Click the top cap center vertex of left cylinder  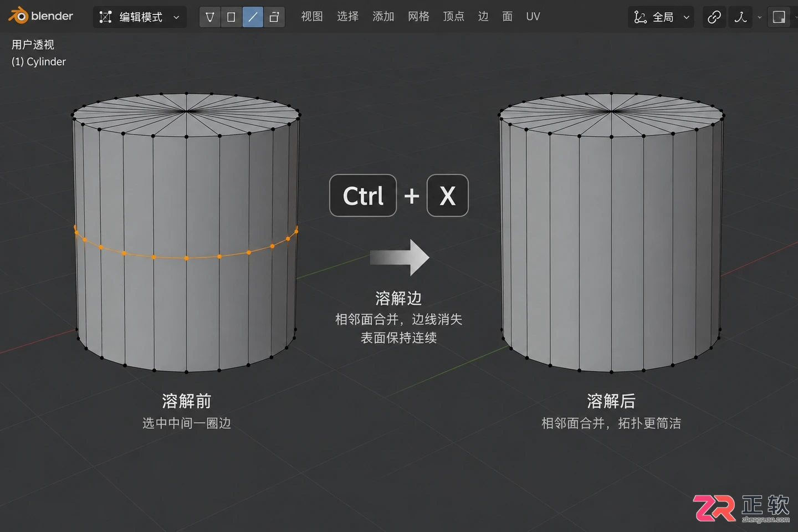(x=187, y=111)
